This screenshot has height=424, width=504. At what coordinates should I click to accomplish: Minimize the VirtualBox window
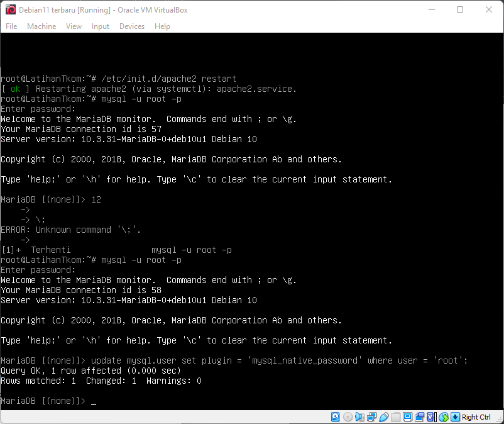432,9
